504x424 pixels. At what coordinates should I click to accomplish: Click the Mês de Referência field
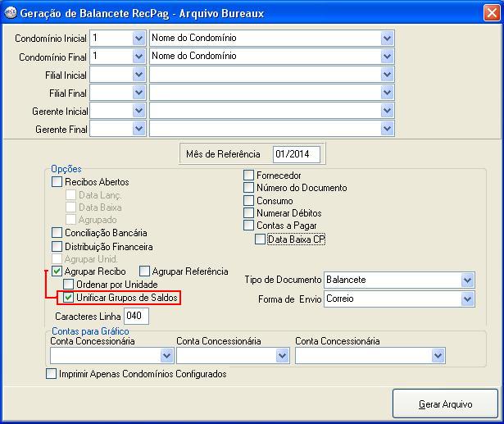[x=297, y=154]
